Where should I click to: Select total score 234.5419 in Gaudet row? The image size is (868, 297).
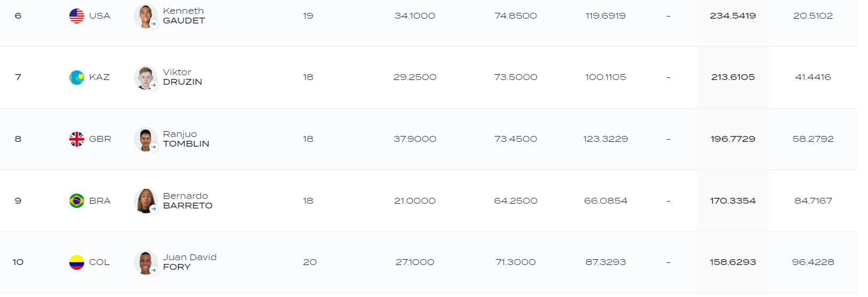click(733, 16)
